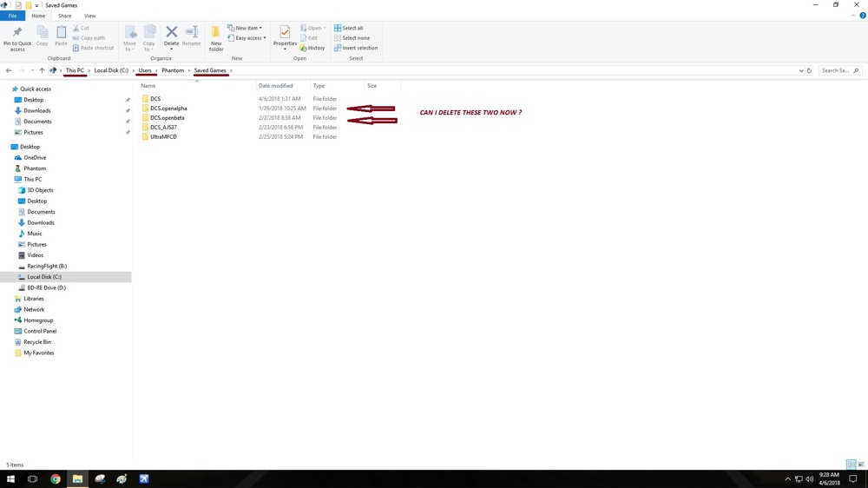
Task: Switch to the View ribbon tab
Action: 89,16
